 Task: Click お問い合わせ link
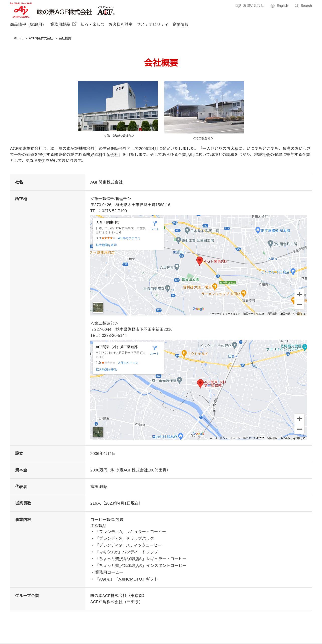coord(253,6)
